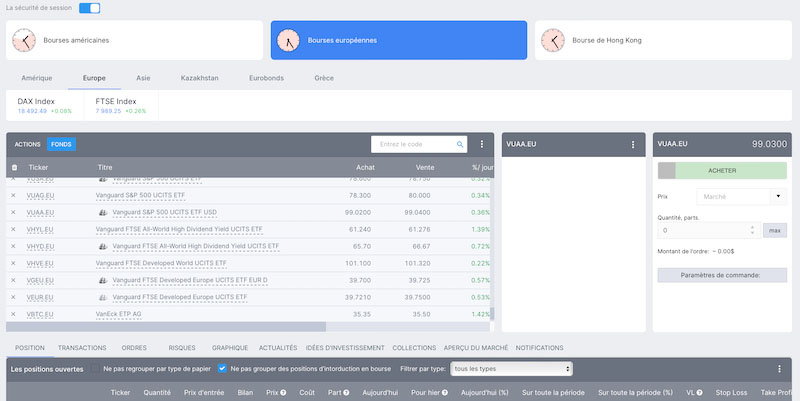The height and width of the screenshot is (401, 800).
Task: Switch to the Kazakhstan tab
Action: (199, 78)
